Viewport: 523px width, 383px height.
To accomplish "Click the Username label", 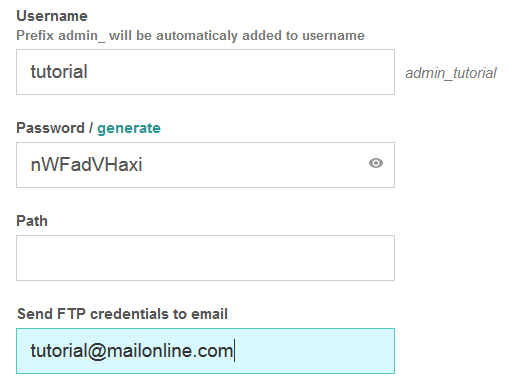I will (x=52, y=16).
